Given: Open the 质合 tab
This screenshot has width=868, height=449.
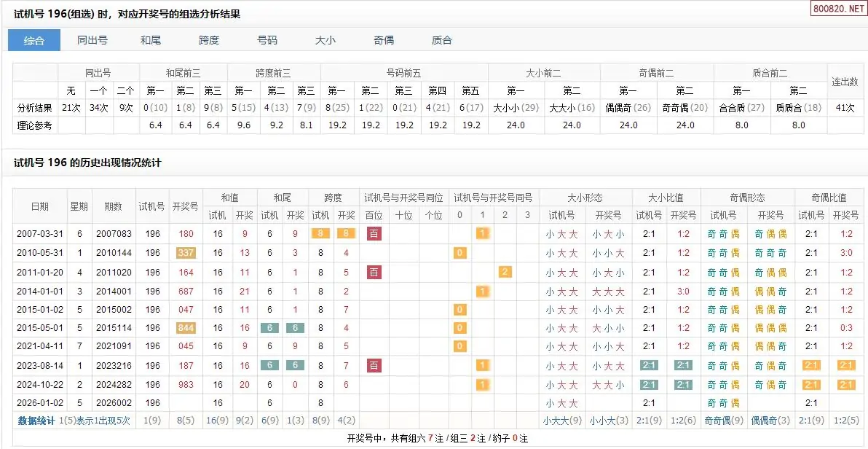Looking at the screenshot, I should pos(442,40).
